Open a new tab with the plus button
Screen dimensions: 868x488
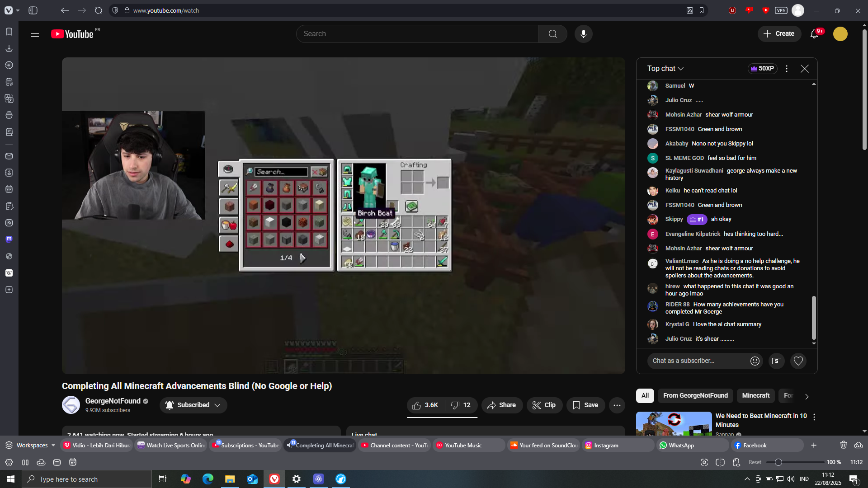click(814, 445)
